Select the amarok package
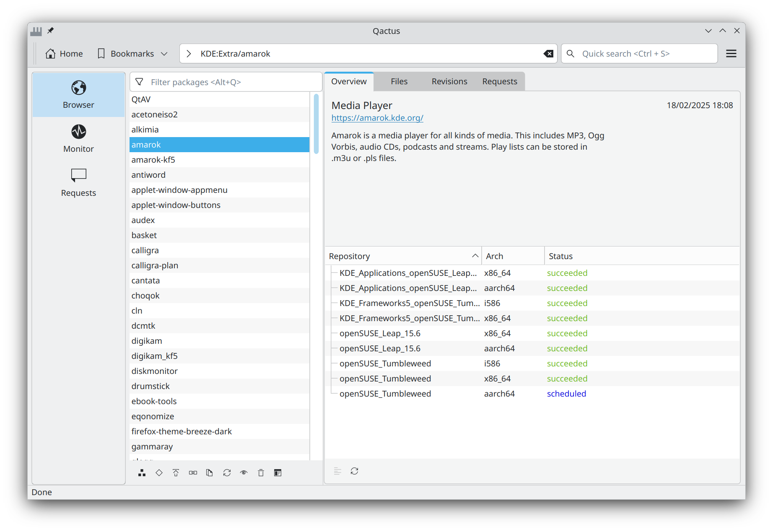The height and width of the screenshot is (532, 773). click(219, 145)
